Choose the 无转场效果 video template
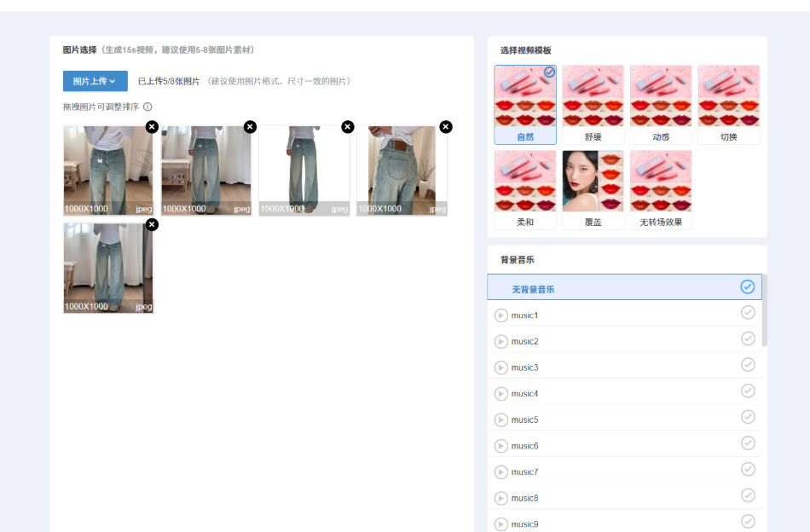This screenshot has width=810, height=532. pyautogui.click(x=661, y=189)
